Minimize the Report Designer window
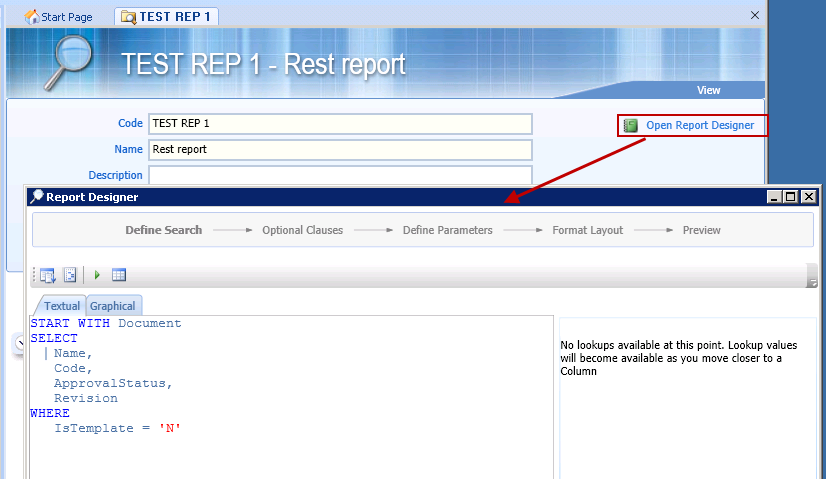Viewport: 826px width, 479px height. coord(774,197)
